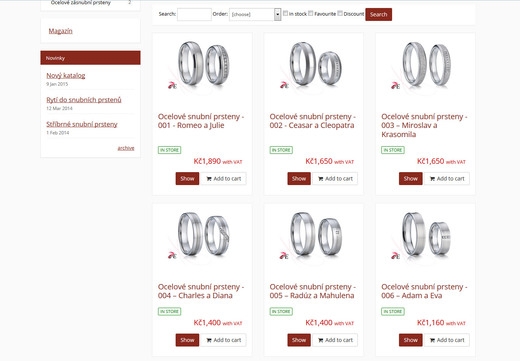Screen dimensions: 520x361
Task: Open the Magazín section link
Action: (60, 31)
